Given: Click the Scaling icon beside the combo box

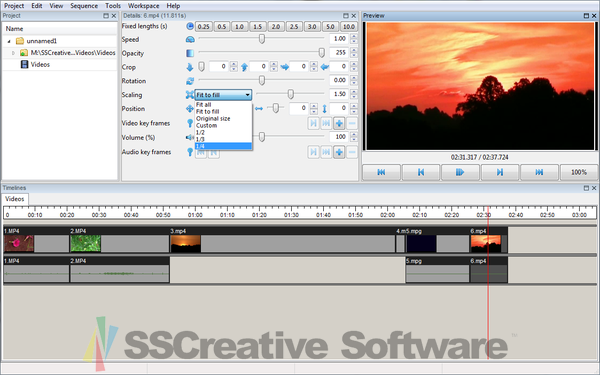Looking at the screenshot, I should [x=190, y=95].
